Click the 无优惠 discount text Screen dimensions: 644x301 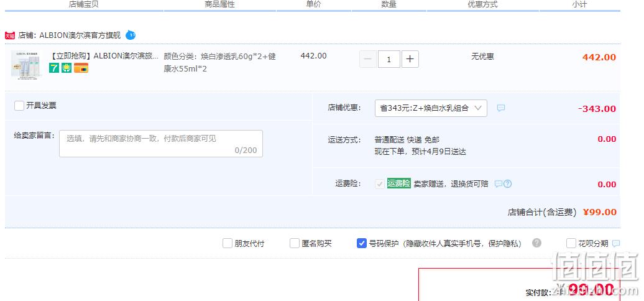482,56
